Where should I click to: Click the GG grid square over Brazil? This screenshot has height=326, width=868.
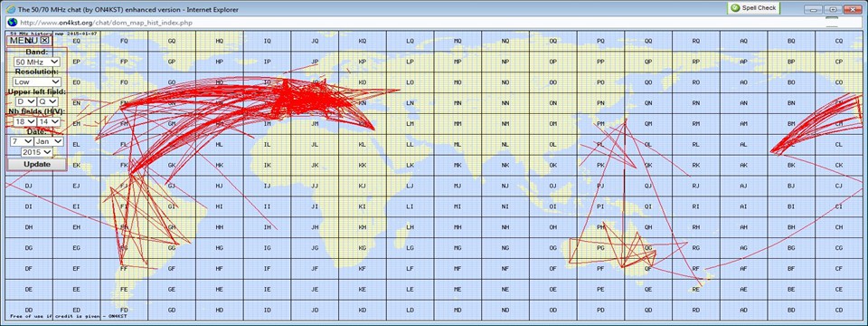pos(172,248)
